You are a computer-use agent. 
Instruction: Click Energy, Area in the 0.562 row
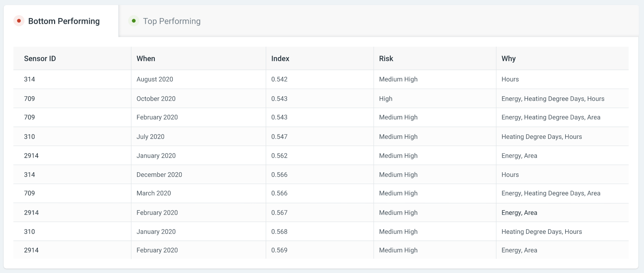pyautogui.click(x=519, y=156)
